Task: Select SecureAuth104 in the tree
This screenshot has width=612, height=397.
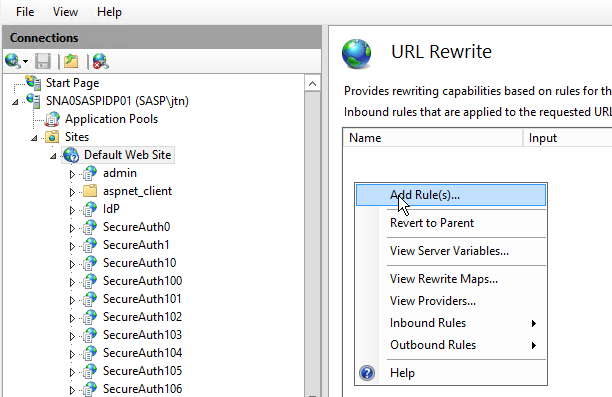Action: coord(142,352)
